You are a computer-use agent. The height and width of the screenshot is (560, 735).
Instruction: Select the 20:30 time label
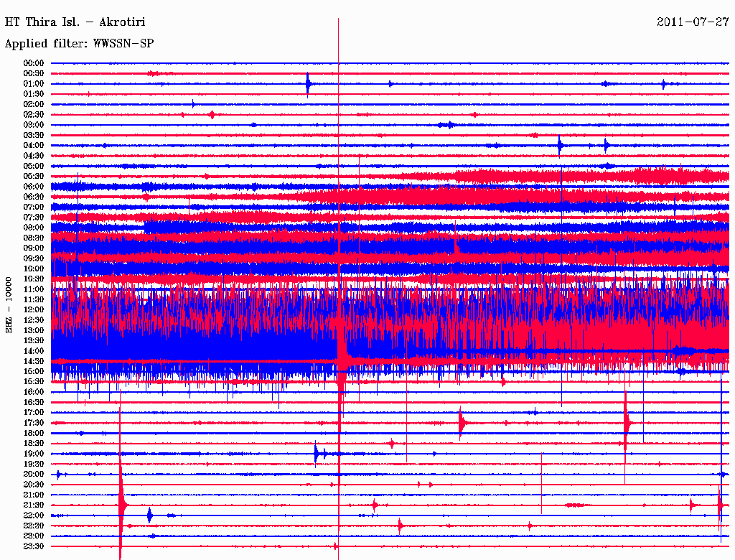coord(34,485)
